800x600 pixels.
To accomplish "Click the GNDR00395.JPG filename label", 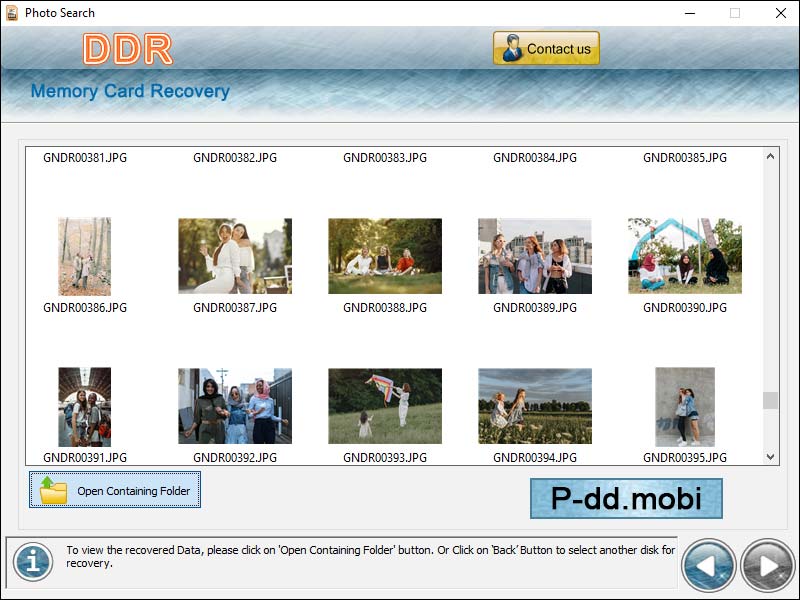I will pyautogui.click(x=685, y=457).
